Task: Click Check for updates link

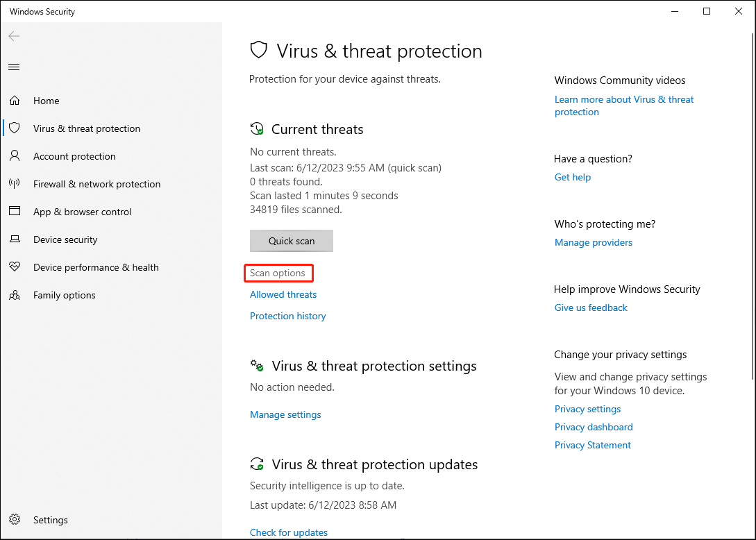Action: click(289, 532)
